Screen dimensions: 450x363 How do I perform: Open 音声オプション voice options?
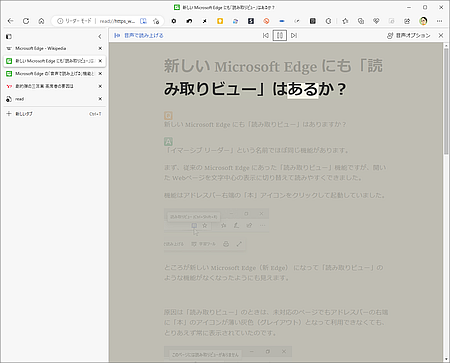point(409,35)
